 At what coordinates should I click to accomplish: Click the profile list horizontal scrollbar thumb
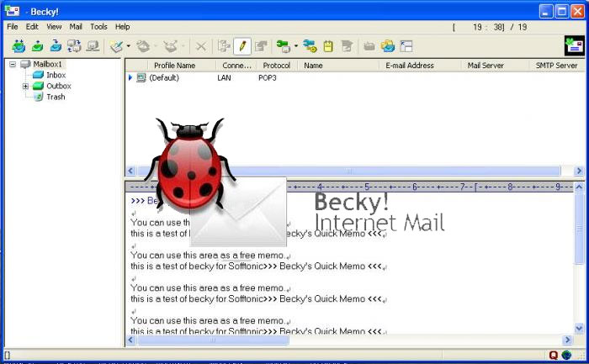click(x=348, y=171)
